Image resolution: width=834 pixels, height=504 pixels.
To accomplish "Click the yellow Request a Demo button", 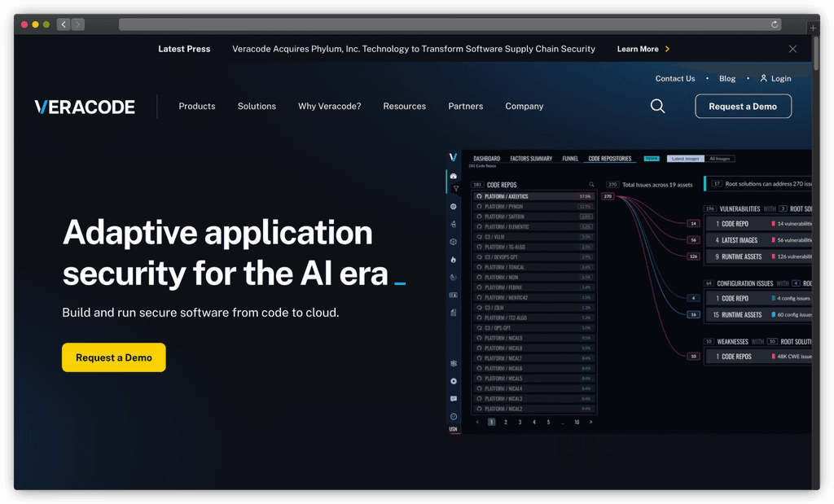I will [113, 357].
